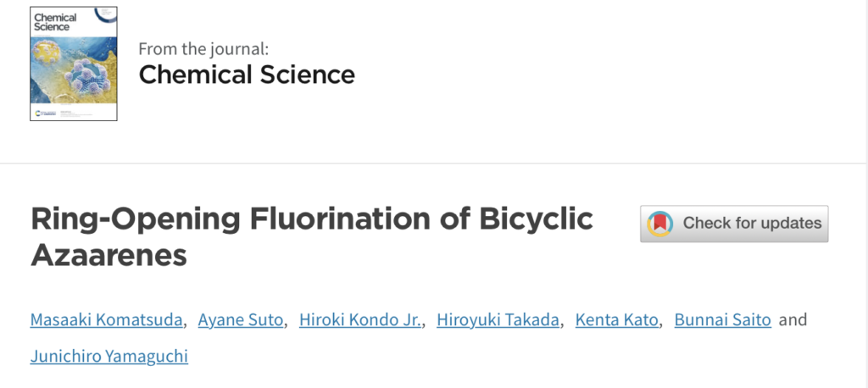The width and height of the screenshot is (868, 388).
Task: Select the Hiroki Kondo Jr. author link
Action: [x=360, y=320]
